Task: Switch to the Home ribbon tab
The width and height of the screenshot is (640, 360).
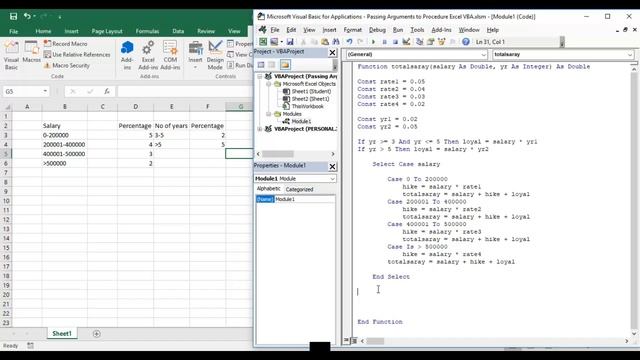Action: [43, 31]
